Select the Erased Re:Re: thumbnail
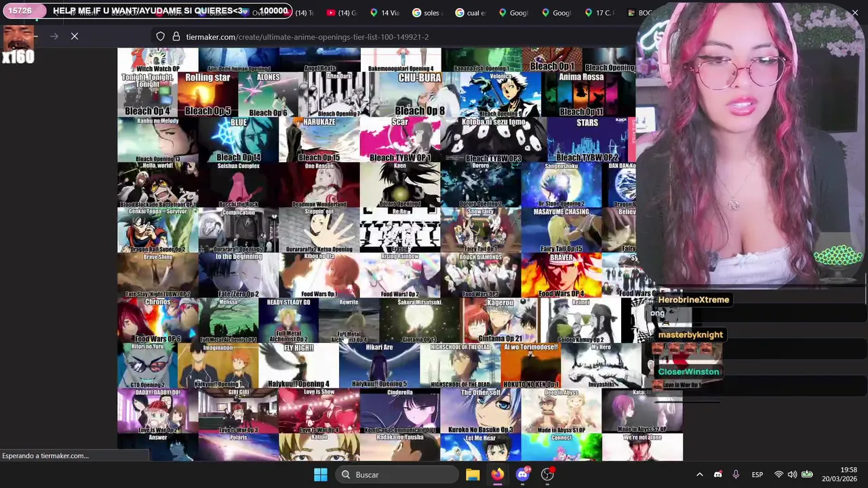868x488 pixels. point(400,230)
